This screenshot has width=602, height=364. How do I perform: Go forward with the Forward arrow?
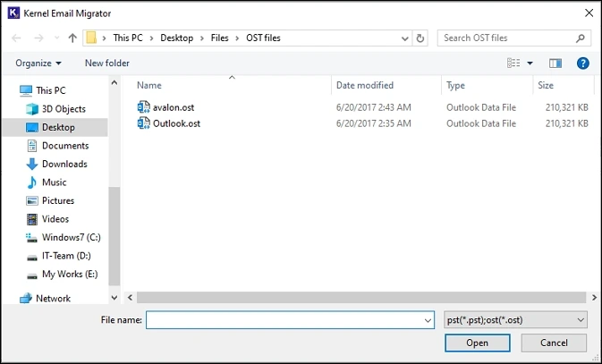click(38, 38)
